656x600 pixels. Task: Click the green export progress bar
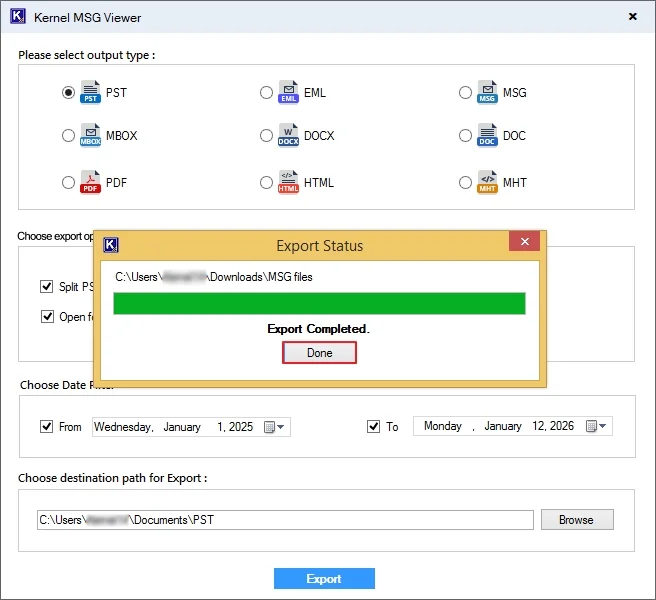click(x=319, y=304)
